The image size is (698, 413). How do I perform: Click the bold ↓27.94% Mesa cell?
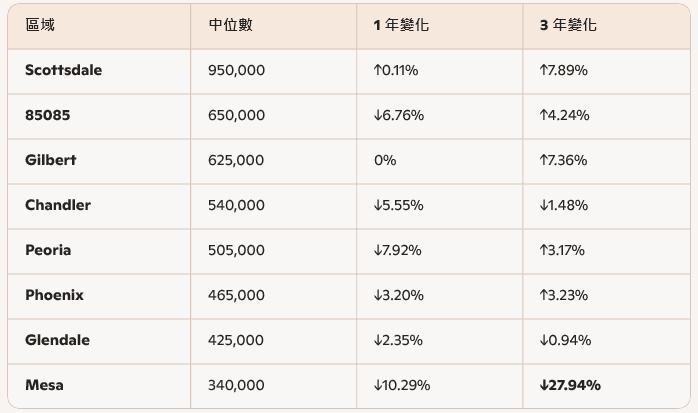click(570, 385)
